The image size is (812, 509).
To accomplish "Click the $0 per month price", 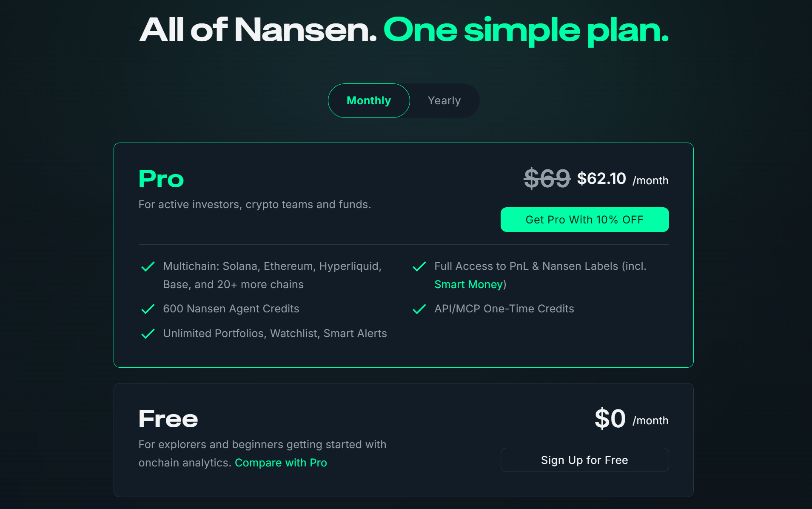I will point(610,419).
